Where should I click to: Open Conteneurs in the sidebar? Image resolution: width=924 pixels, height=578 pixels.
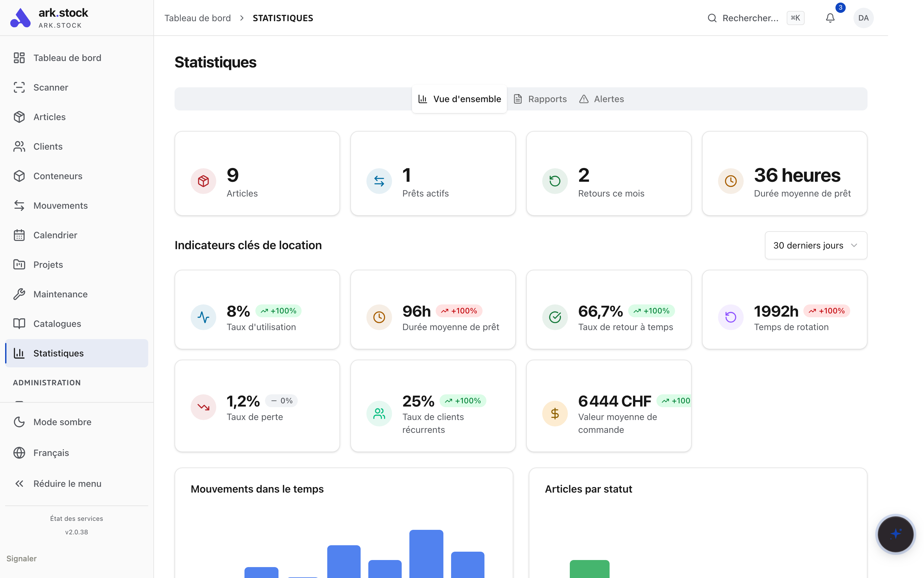[76, 176]
